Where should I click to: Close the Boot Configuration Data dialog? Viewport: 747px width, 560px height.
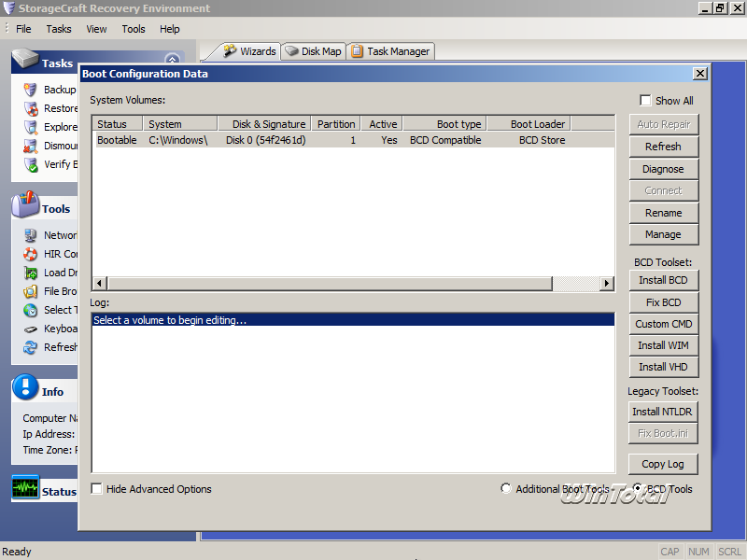point(699,74)
